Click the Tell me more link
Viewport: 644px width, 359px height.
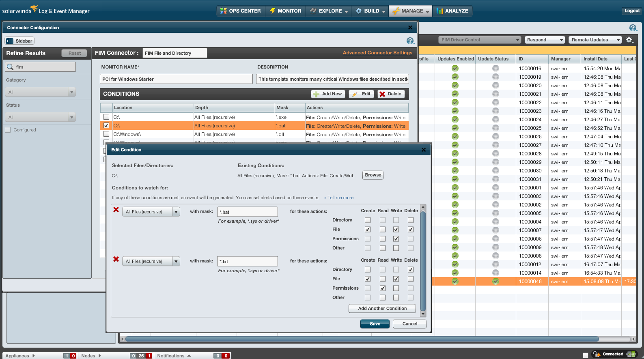coord(340,198)
